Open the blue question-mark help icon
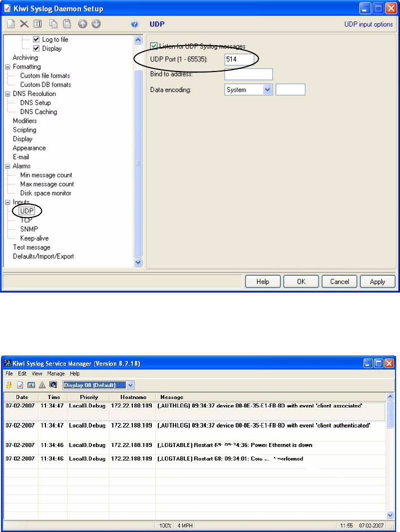Image resolution: width=400 pixels, height=532 pixels. point(134,24)
